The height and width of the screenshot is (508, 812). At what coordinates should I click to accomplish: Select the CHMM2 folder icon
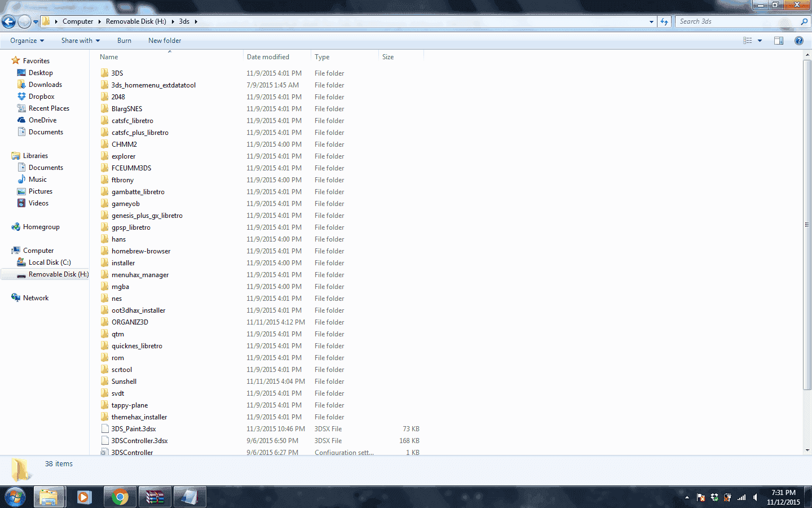(x=105, y=144)
